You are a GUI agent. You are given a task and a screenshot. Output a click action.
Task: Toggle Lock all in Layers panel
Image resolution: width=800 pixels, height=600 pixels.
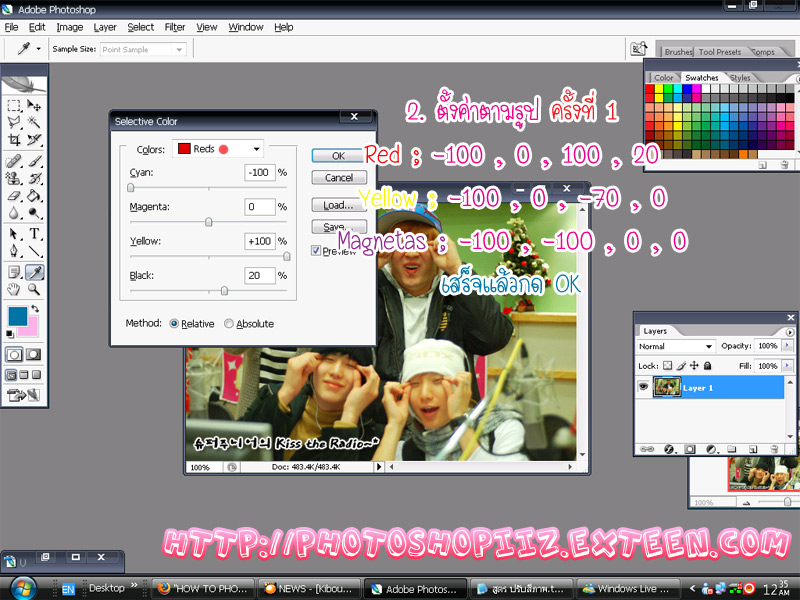(x=708, y=366)
